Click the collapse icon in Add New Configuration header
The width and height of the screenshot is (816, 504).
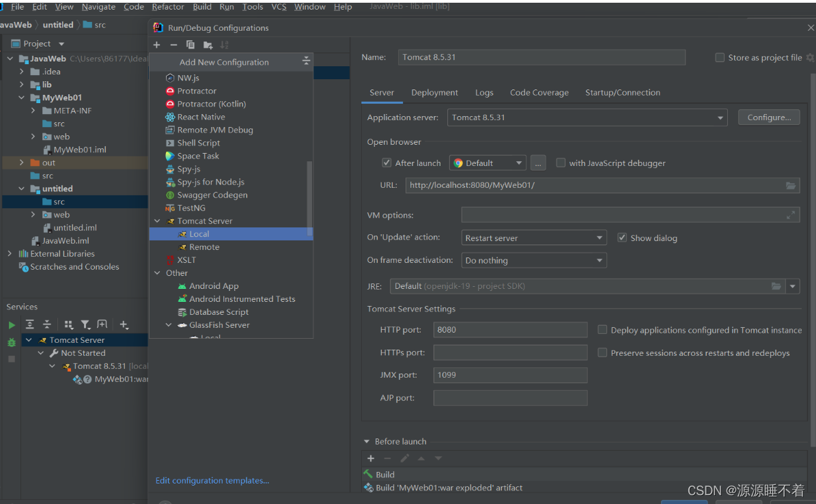coord(306,61)
